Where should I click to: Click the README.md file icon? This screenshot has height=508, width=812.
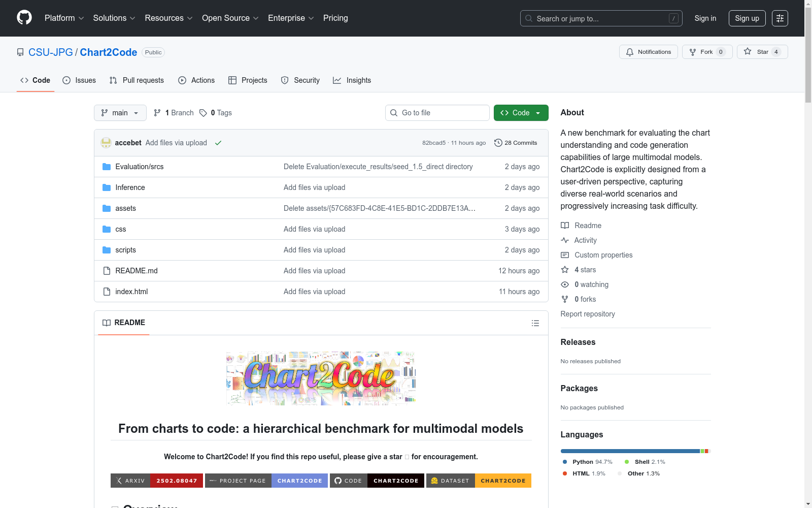[x=107, y=271]
